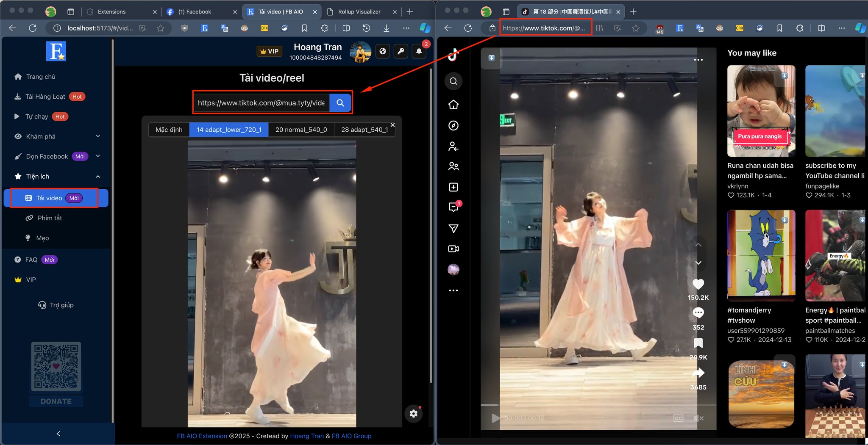Click the notification bell in FB AIO header
868x445 pixels.
pos(419,51)
